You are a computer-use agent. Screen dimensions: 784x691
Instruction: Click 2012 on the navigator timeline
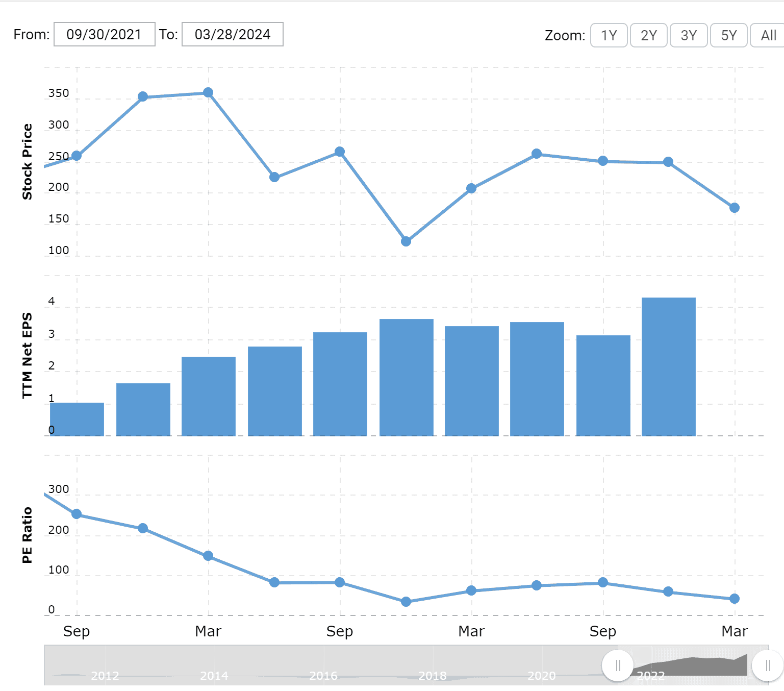pos(105,676)
